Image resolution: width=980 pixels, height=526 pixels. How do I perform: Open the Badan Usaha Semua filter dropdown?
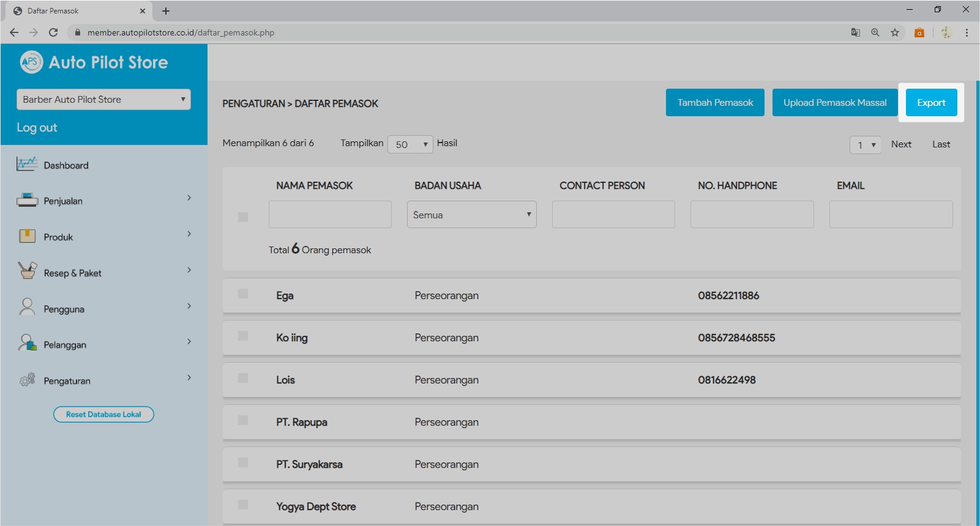471,215
